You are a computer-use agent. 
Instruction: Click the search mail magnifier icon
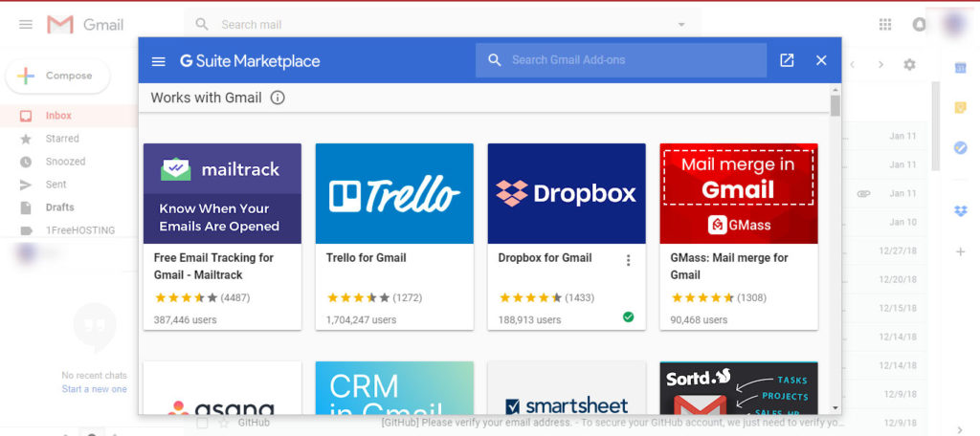tap(202, 24)
